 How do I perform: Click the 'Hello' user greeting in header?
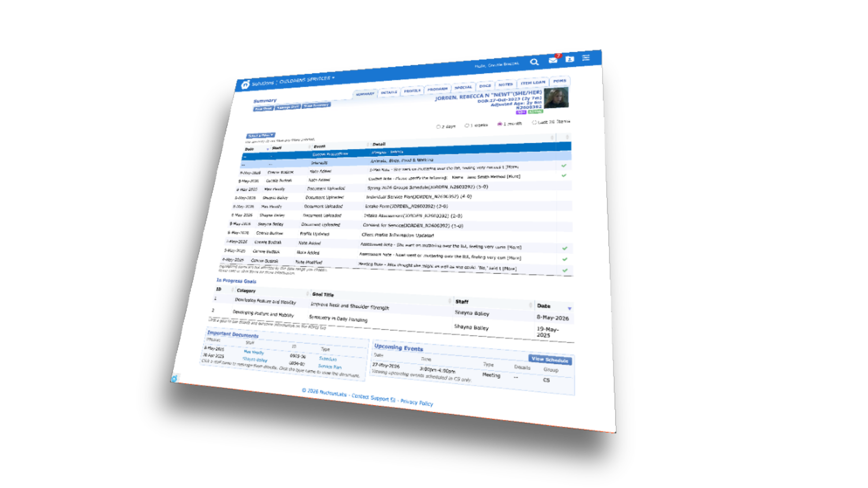click(x=496, y=65)
